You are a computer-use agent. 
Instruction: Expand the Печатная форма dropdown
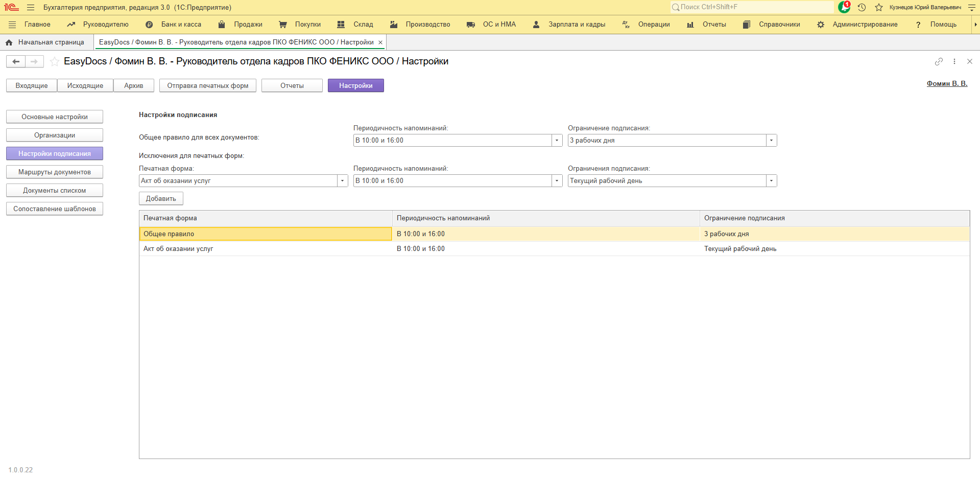tap(342, 181)
